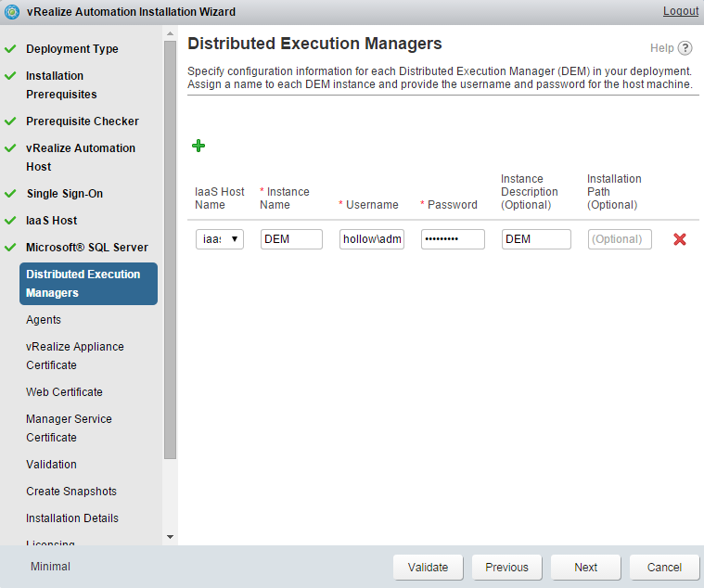Click the vRealize Automation logo icon
704x588 pixels.
[12, 12]
